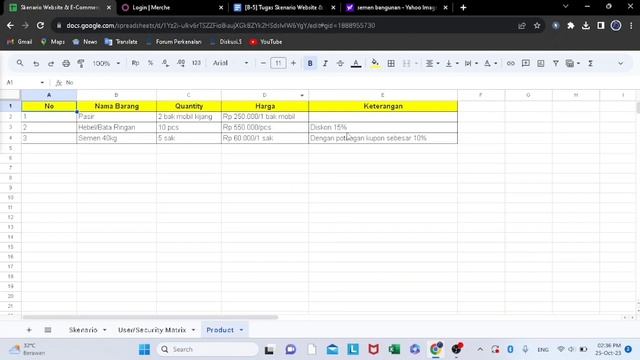Decrease font size with minus button
The height and width of the screenshot is (360, 640).
[x=263, y=63]
